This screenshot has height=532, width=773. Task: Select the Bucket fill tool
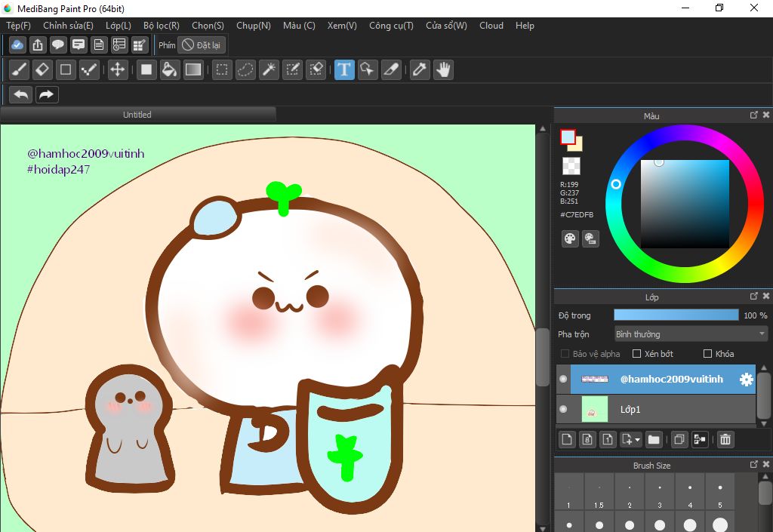169,70
